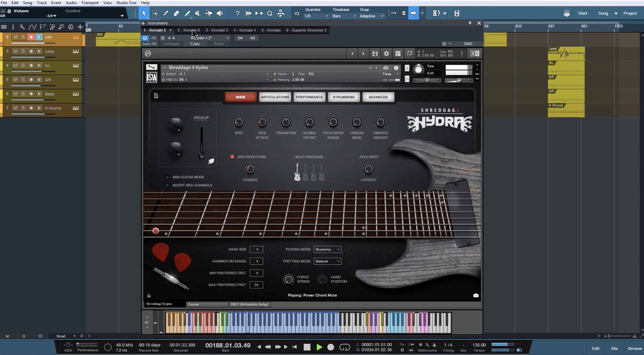This screenshot has height=355, width=644.
Task: Open the Transport menu
Action: (90, 3)
